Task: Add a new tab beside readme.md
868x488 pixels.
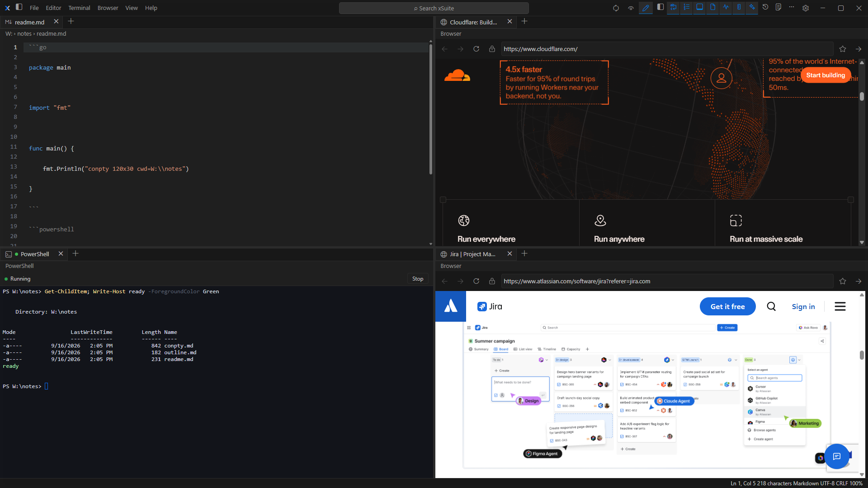Action: [71, 22]
